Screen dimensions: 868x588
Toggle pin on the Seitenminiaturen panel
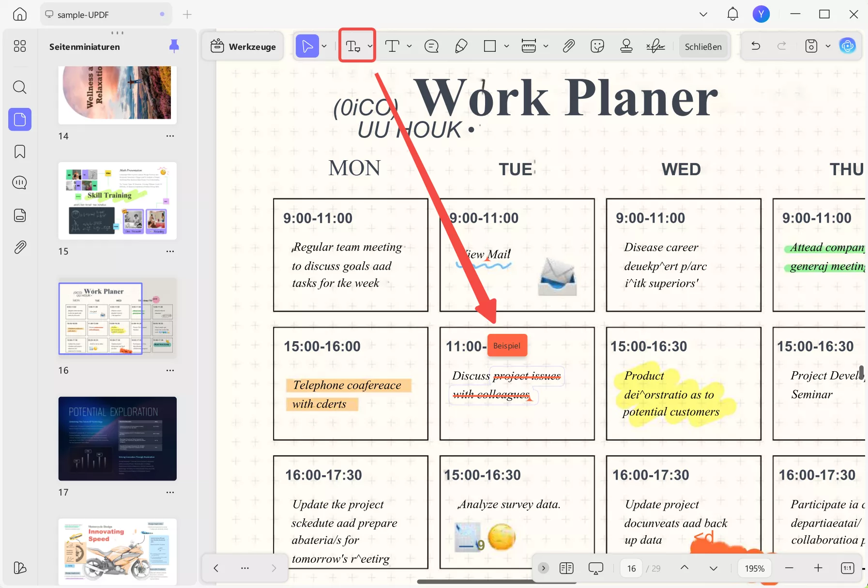click(x=174, y=46)
